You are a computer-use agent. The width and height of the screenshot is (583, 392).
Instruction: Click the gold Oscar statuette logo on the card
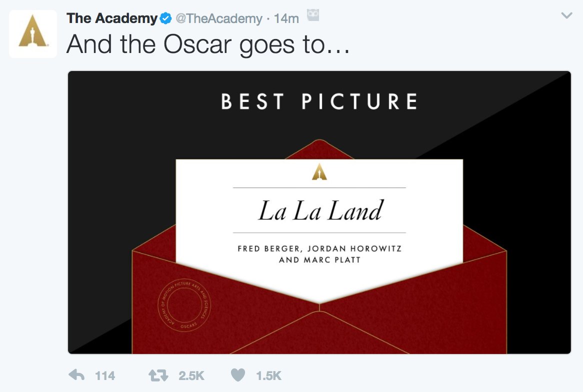click(319, 172)
